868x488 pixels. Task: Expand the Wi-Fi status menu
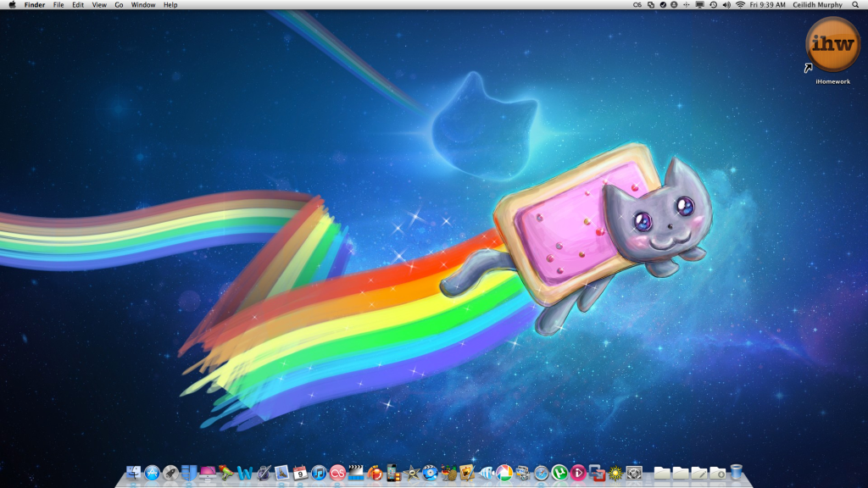pos(739,5)
